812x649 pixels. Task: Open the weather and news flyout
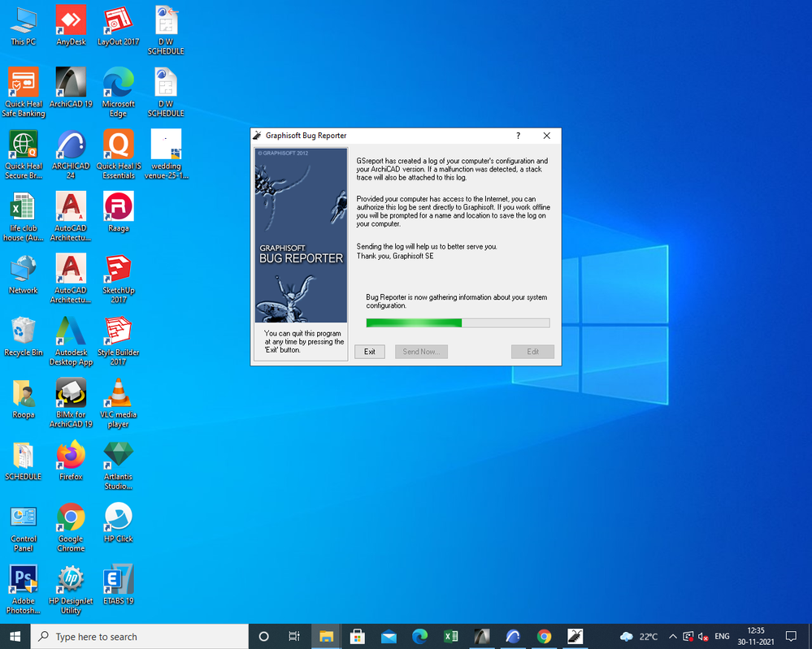(634, 636)
